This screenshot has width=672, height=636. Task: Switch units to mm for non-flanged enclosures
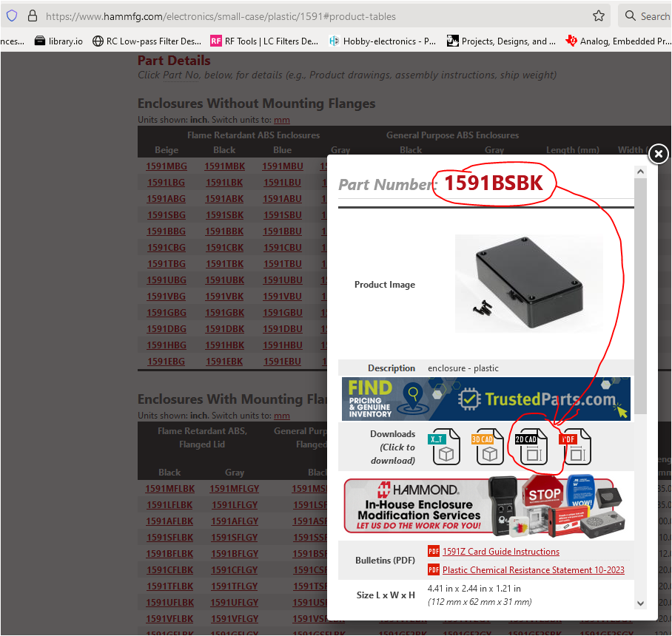coord(281,120)
